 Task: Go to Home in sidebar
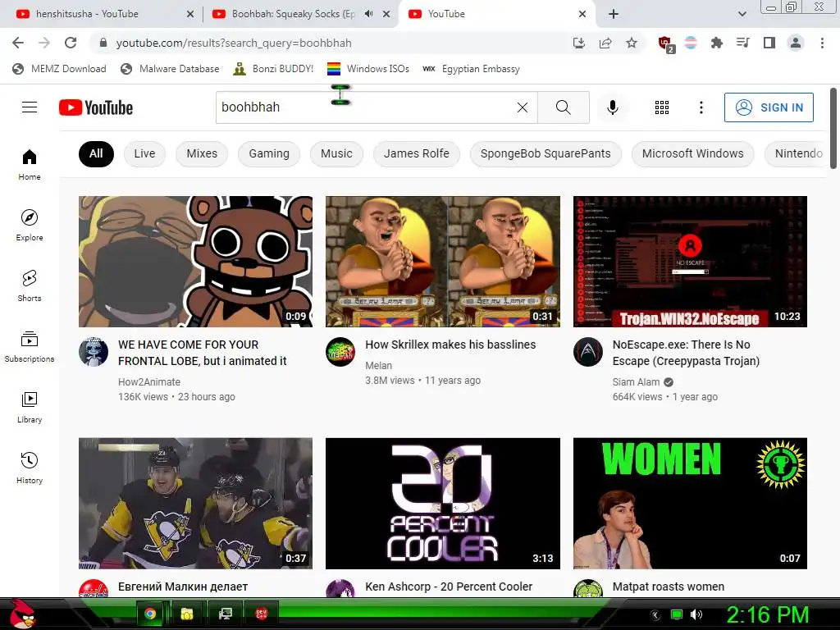[x=30, y=164]
